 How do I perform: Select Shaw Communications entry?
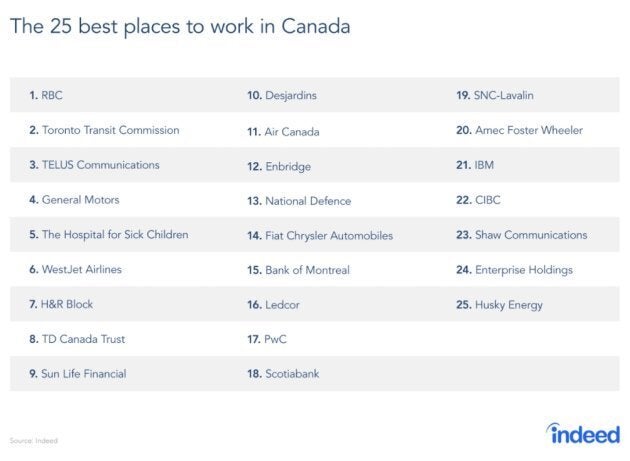[x=522, y=235]
